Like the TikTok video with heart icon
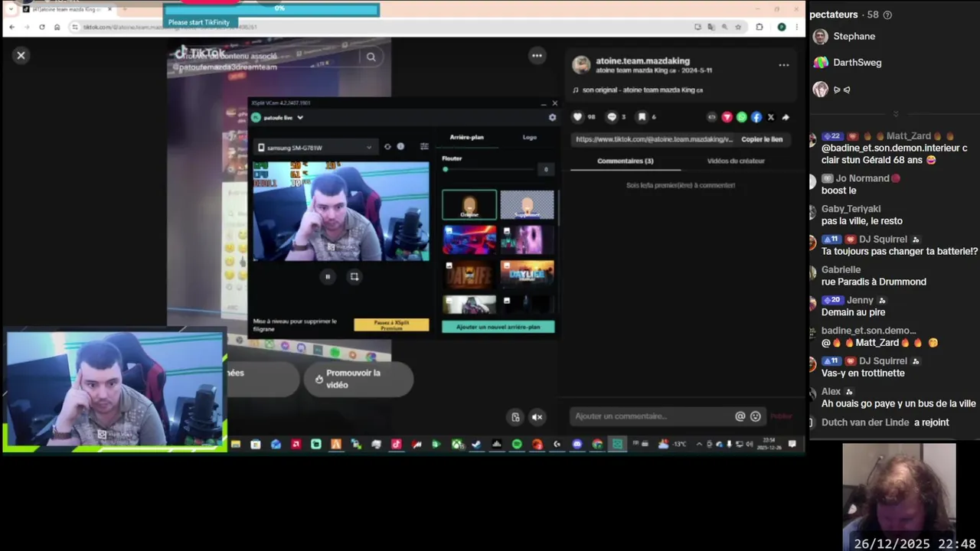 point(578,117)
